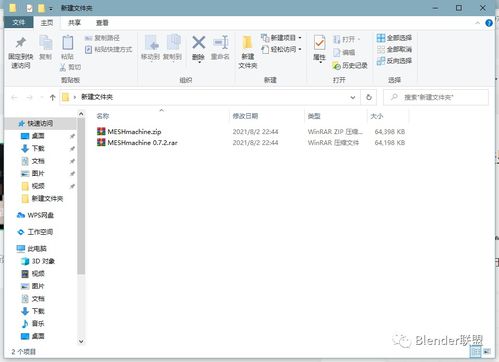Open the File tab
This screenshot has width=499, height=362.
coord(19,22)
